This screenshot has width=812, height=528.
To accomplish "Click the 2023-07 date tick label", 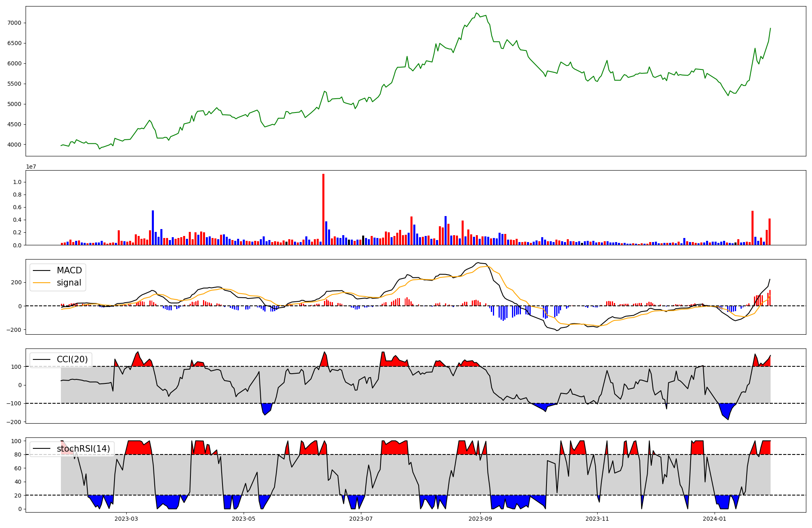I will 361,519.
